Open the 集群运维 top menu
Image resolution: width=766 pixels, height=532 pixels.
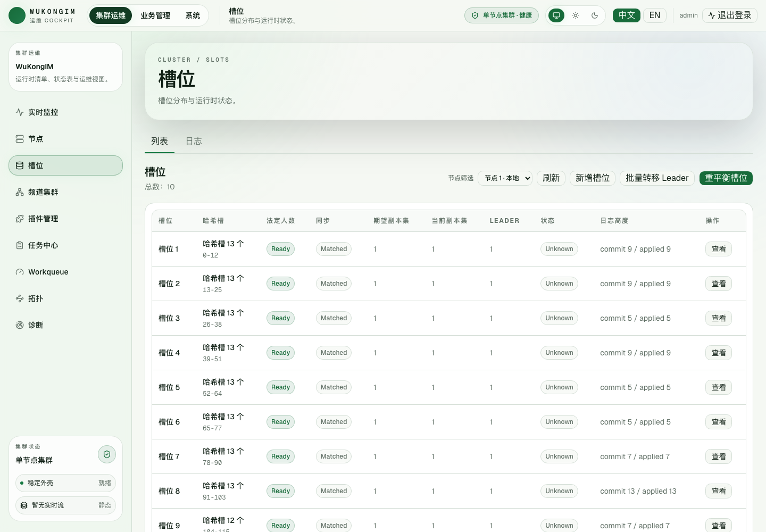pos(111,15)
